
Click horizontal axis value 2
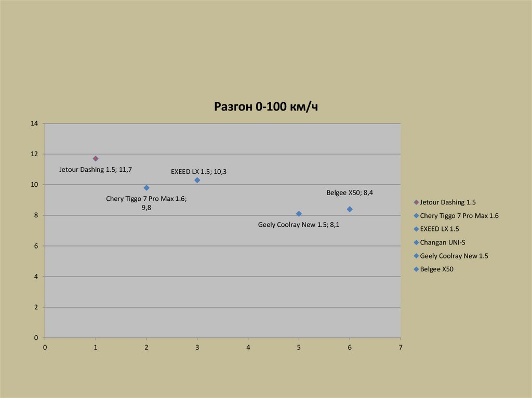(x=147, y=347)
